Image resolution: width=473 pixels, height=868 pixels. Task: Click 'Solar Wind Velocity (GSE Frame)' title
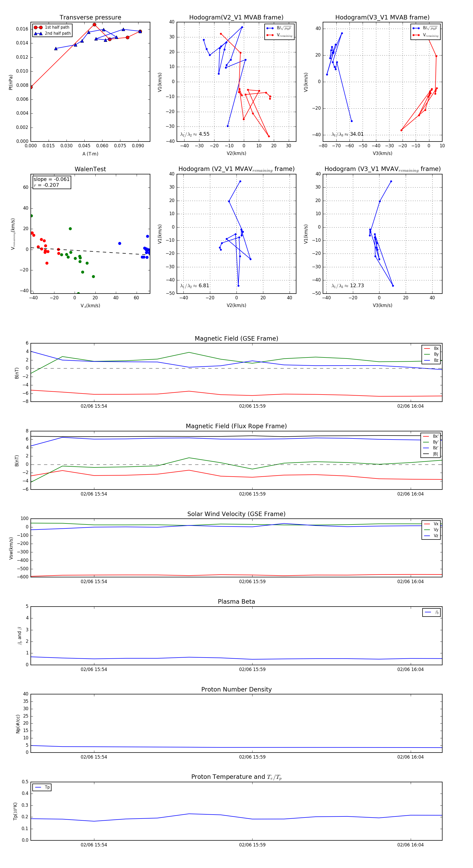(x=236, y=514)
